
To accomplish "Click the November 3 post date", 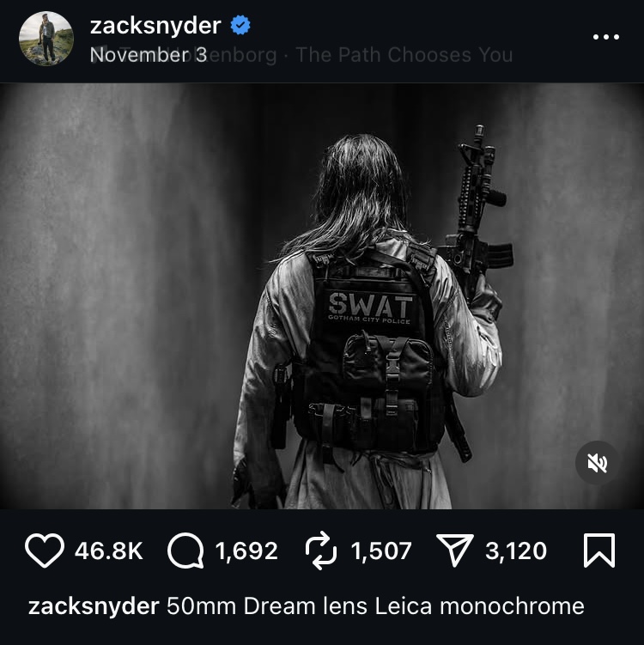I will pos(148,55).
